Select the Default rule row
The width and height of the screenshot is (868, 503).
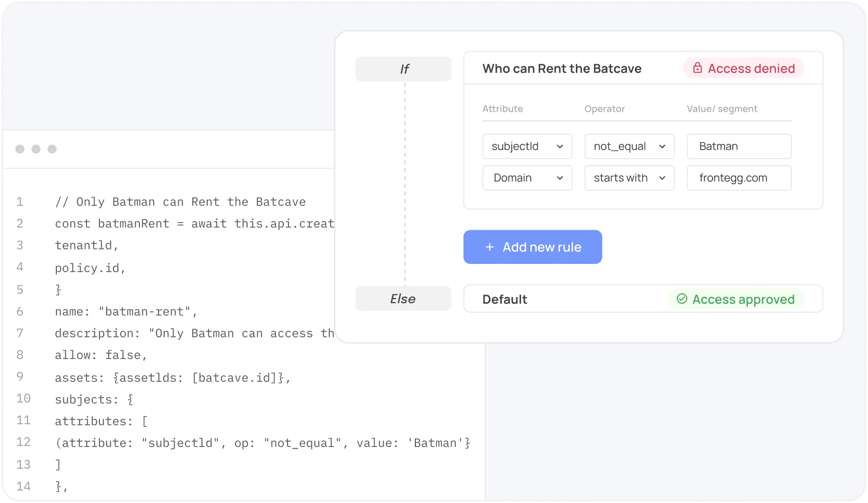click(x=570, y=299)
